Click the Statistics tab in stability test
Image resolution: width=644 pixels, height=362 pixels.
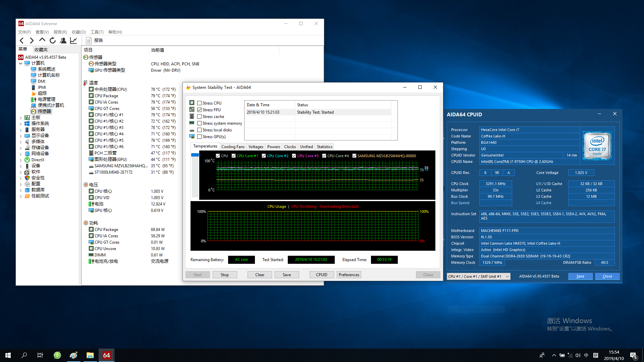[x=325, y=146]
